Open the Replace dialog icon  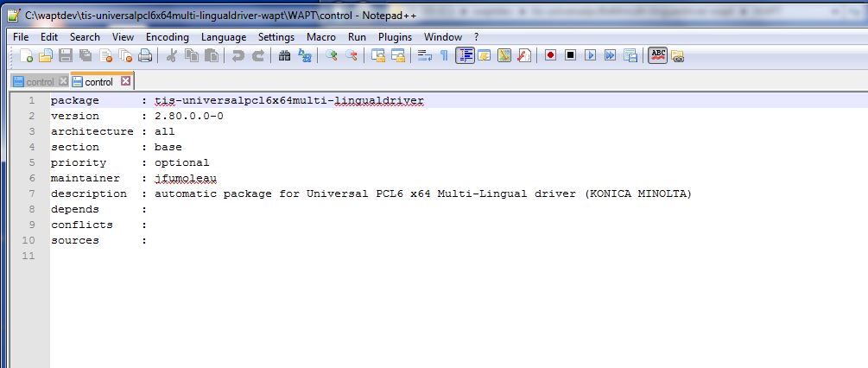(305, 55)
